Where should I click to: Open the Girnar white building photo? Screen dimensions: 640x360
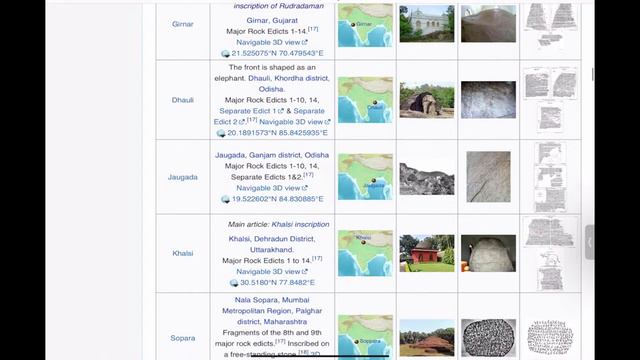click(427, 24)
